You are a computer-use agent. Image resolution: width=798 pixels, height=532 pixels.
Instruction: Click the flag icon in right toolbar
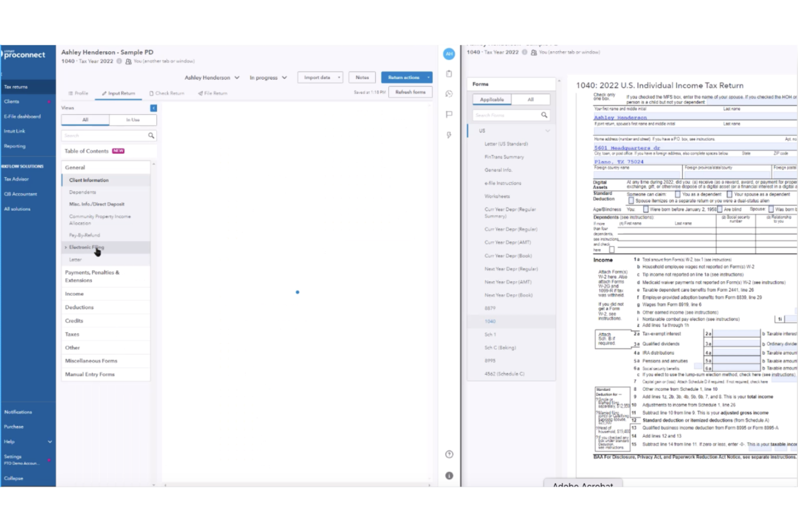[449, 112]
